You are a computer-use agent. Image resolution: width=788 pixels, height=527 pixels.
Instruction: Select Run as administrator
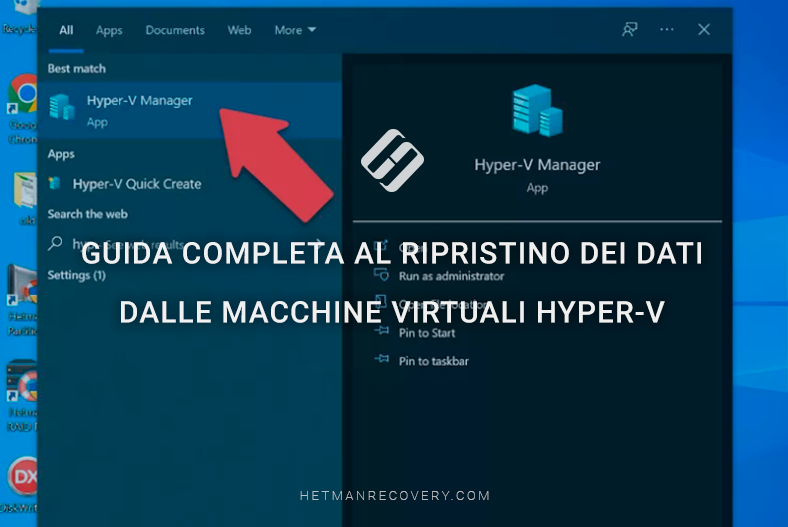coord(451,276)
